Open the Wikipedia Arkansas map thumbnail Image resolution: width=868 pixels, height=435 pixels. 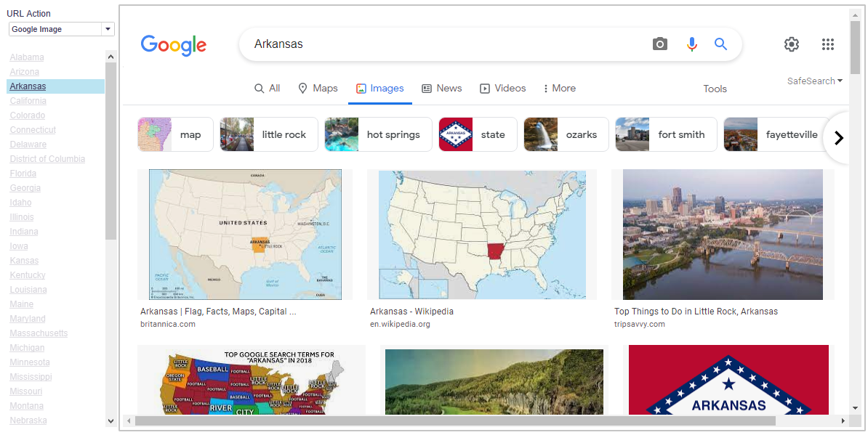[x=481, y=235]
